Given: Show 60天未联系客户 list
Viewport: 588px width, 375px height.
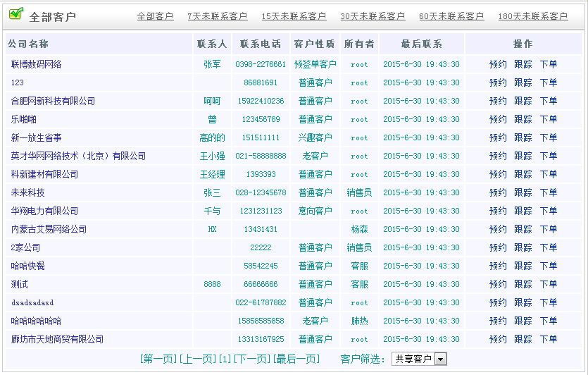Looking at the screenshot, I should [x=451, y=16].
